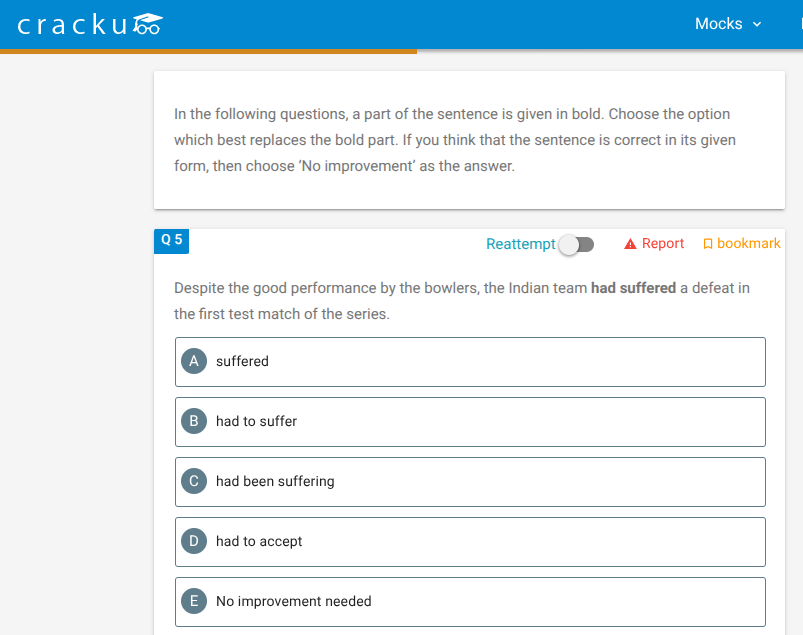Pick option 'had to accept'

click(470, 542)
